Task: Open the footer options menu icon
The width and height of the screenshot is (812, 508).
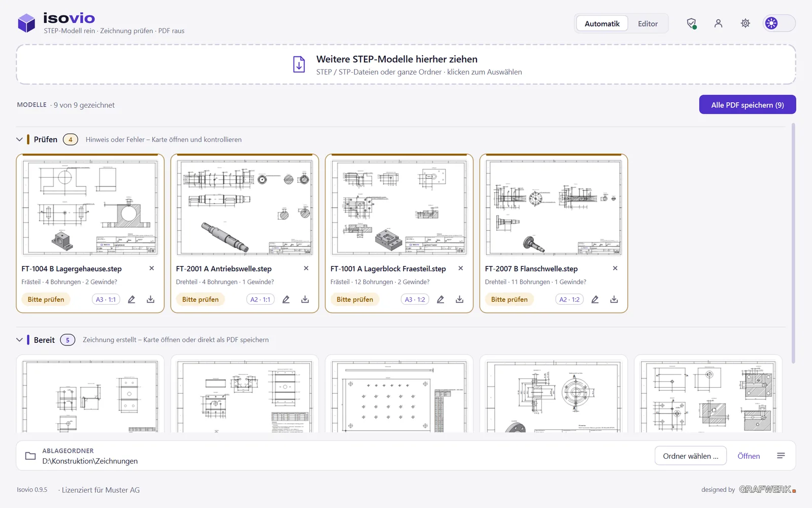Action: click(x=781, y=456)
